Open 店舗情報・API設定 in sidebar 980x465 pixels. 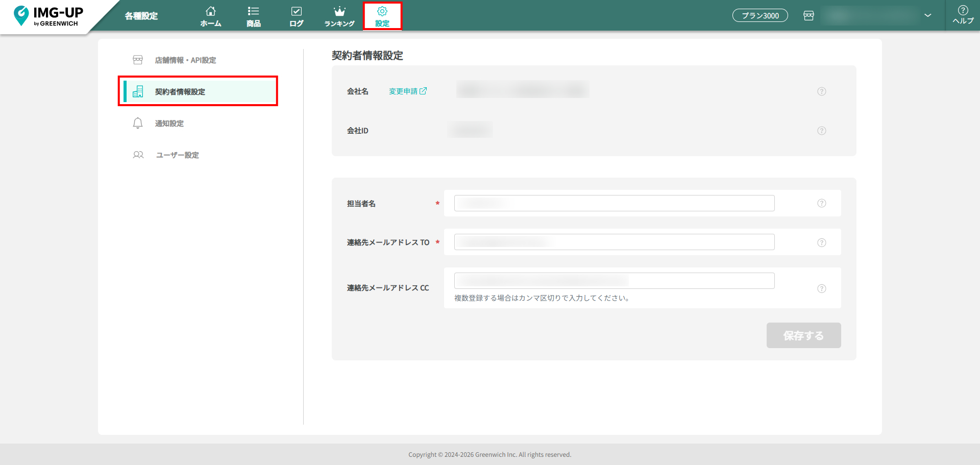click(x=185, y=60)
